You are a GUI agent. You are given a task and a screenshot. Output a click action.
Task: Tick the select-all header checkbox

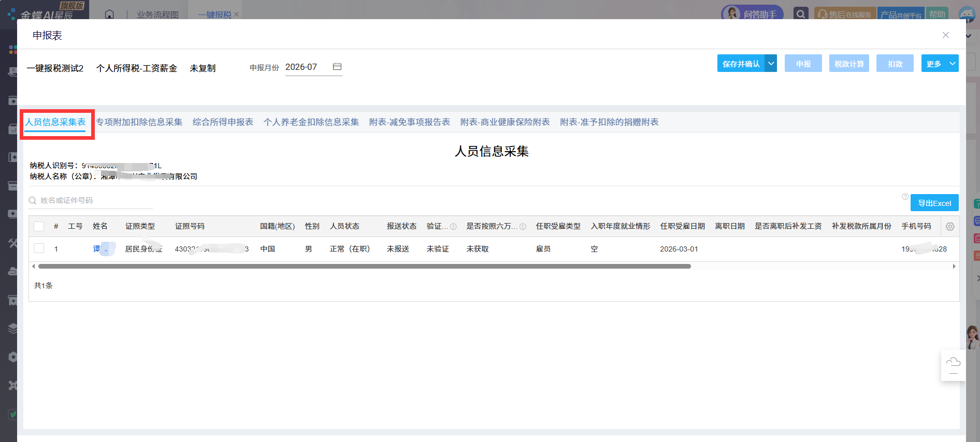pyautogui.click(x=39, y=227)
